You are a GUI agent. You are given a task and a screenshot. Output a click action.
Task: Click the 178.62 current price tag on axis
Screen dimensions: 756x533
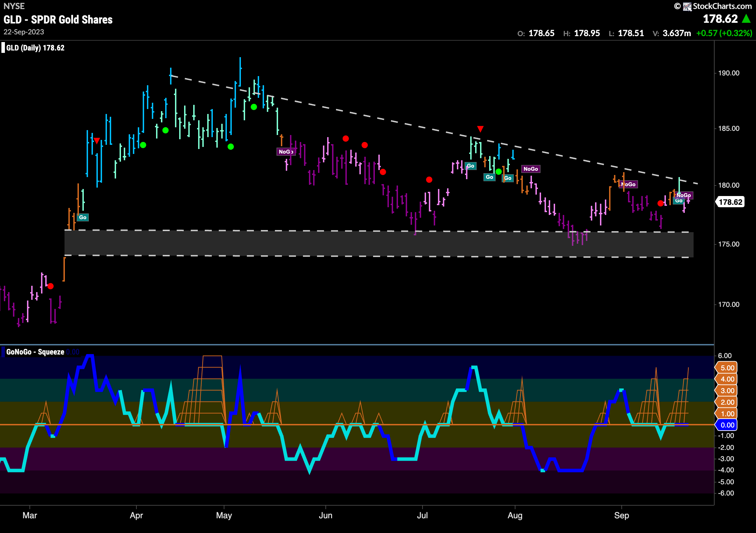click(730, 202)
